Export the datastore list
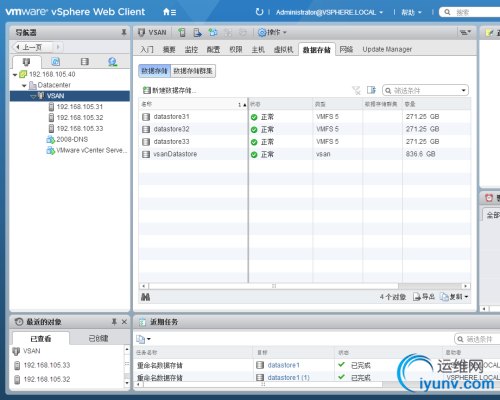The height and width of the screenshot is (400, 500). tap(424, 297)
